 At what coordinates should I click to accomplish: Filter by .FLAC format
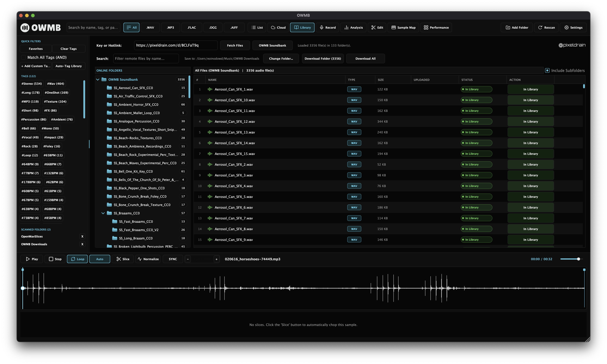[192, 27]
